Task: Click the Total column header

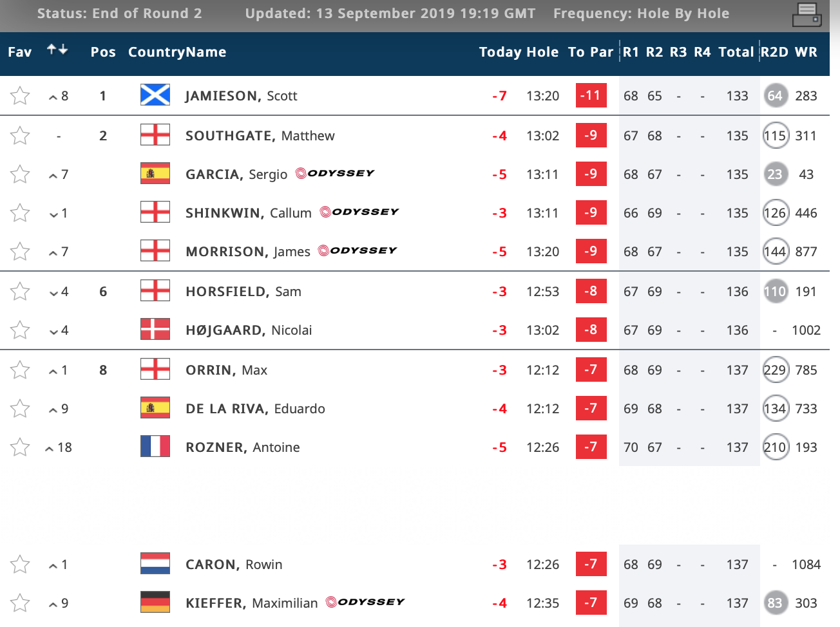Action: [736, 52]
